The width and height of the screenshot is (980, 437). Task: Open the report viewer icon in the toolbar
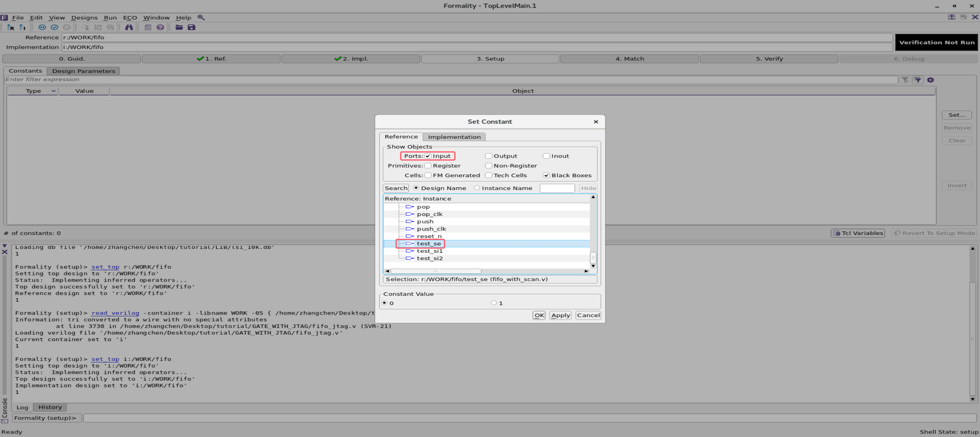pyautogui.click(x=148, y=27)
